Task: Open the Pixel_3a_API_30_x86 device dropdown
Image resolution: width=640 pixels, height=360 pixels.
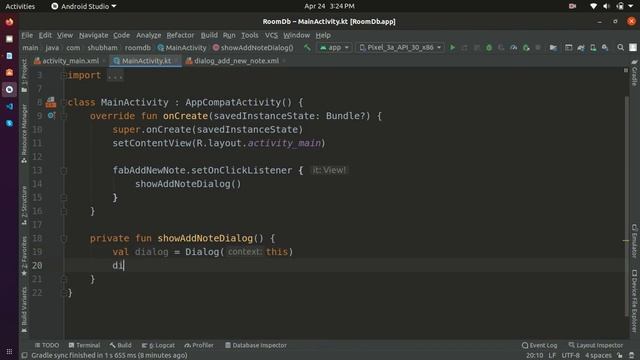Action: (400, 48)
